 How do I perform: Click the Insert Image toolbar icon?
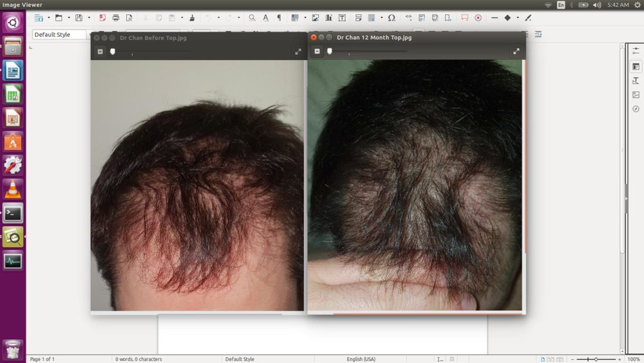316,18
